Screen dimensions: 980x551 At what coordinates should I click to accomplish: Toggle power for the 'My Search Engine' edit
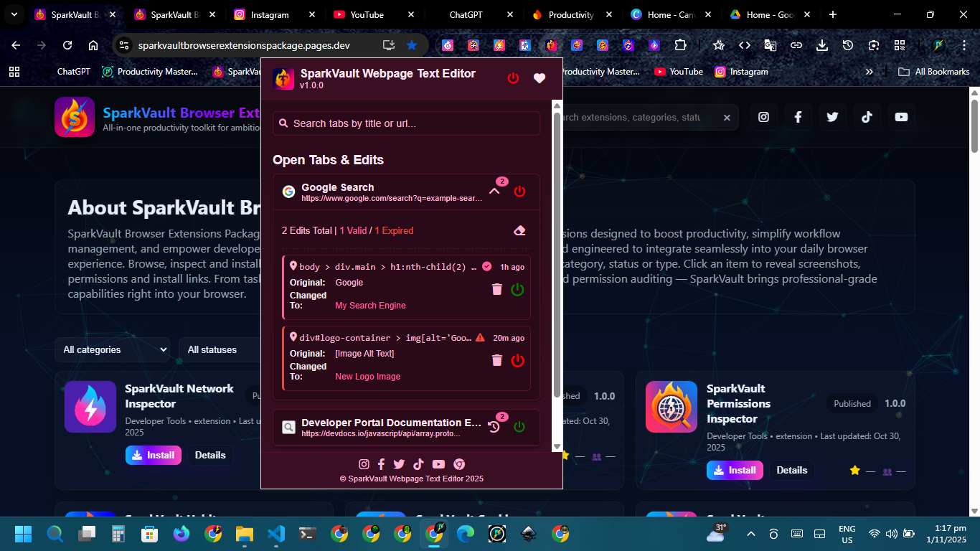coord(517,289)
